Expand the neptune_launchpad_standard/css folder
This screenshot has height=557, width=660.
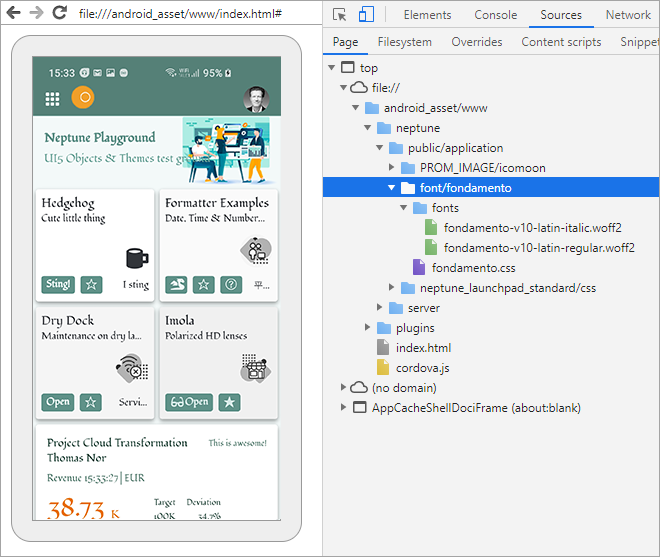click(391, 288)
